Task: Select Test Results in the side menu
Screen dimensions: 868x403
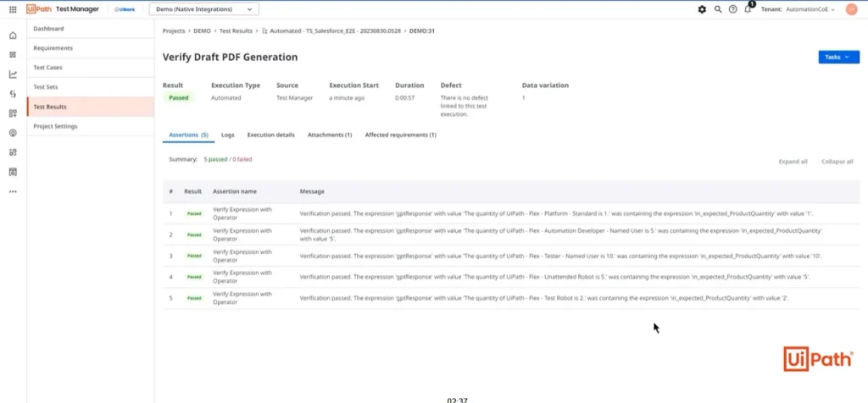Action: pyautogui.click(x=90, y=107)
